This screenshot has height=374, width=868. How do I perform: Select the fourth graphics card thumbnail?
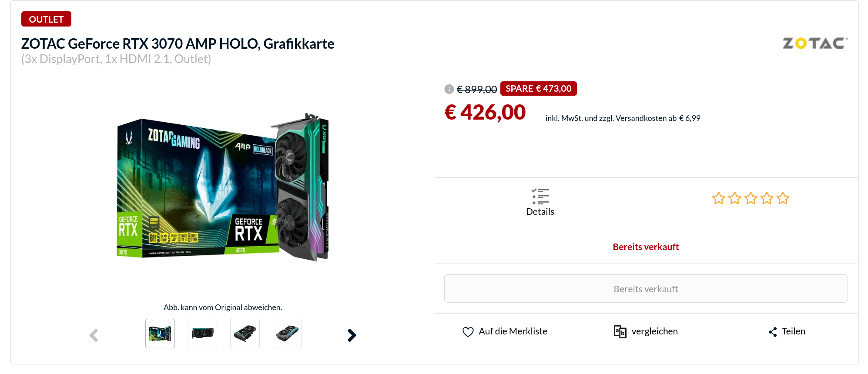[x=287, y=334]
